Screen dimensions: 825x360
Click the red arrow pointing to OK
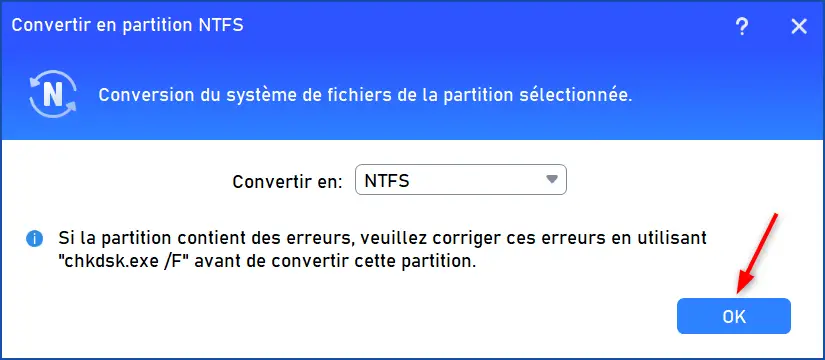pos(756,255)
